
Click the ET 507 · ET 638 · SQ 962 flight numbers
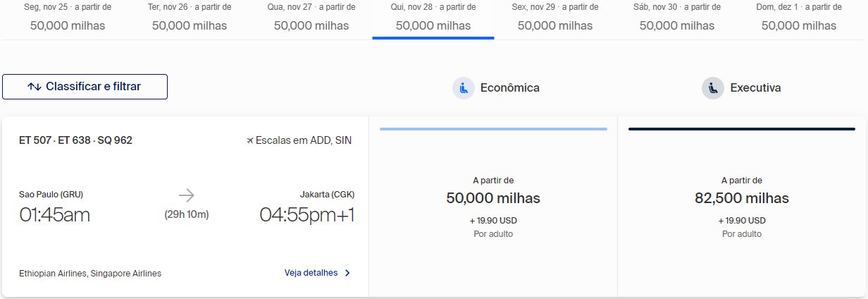point(75,140)
